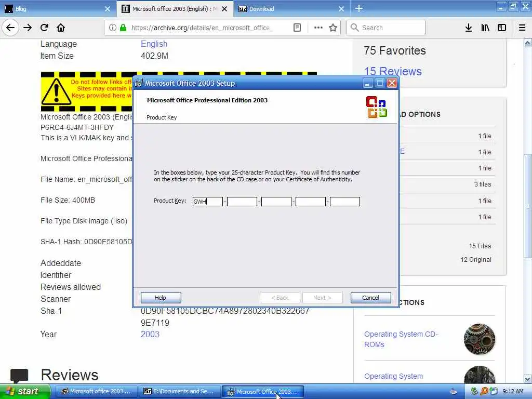The height and width of the screenshot is (399, 532).
Task: Click the green padlock security icon
Action: coord(123,28)
